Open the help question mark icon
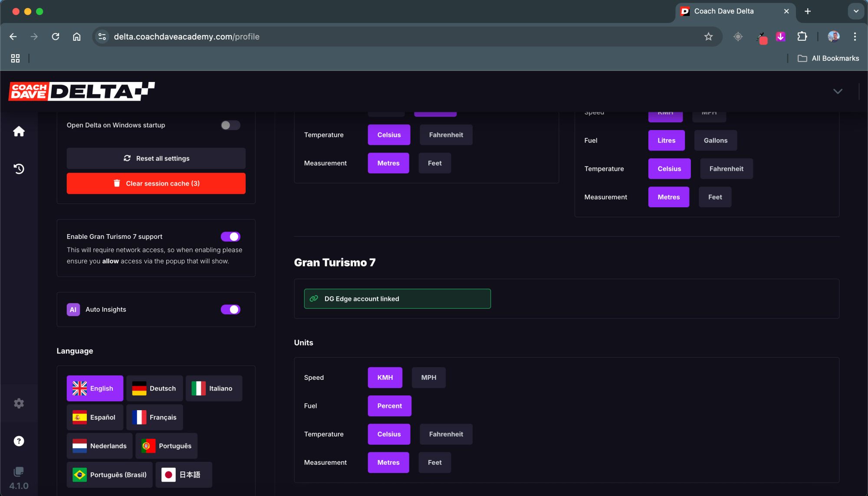868x496 pixels. click(x=19, y=441)
